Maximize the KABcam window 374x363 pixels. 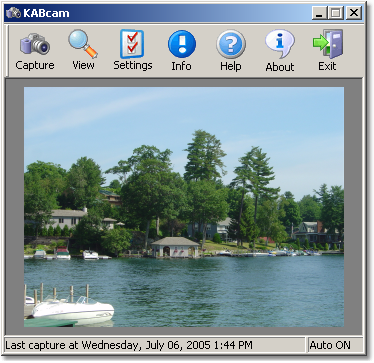[x=335, y=13]
